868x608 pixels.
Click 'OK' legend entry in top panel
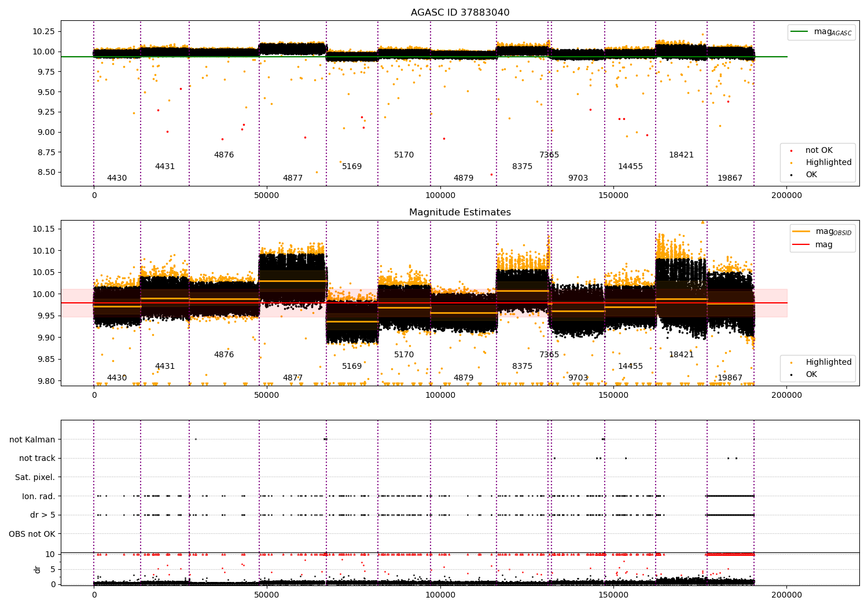(804, 174)
